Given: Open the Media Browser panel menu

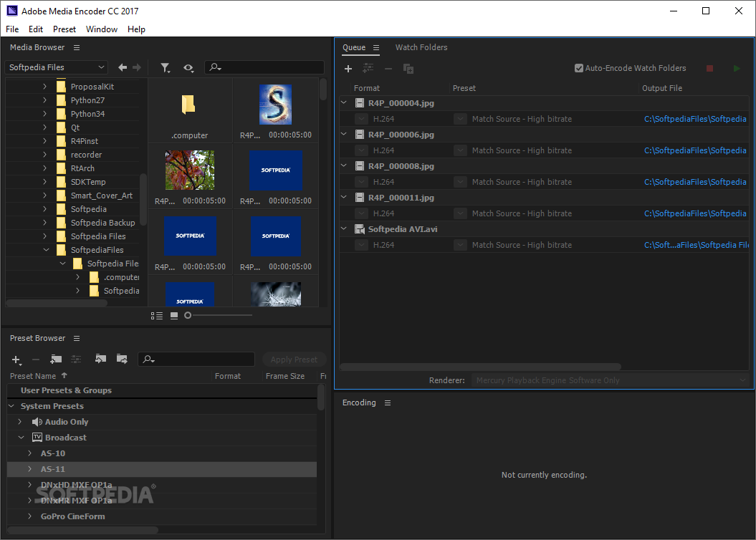Looking at the screenshot, I should 77,48.
